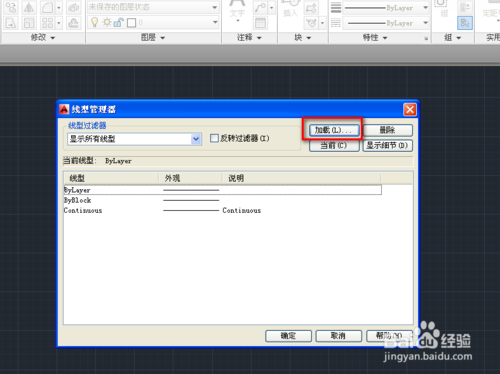Select the ByBlock row in the linetype list
Viewport: 500px width, 374px height.
point(222,200)
